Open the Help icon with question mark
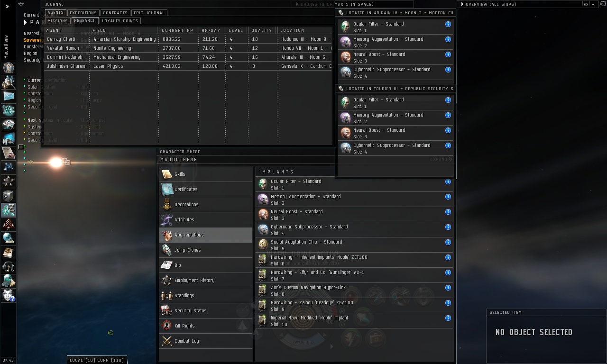The width and height of the screenshot is (607, 364). (8, 295)
